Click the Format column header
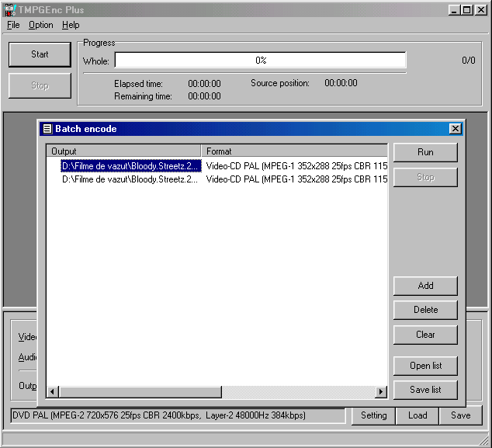 295,151
